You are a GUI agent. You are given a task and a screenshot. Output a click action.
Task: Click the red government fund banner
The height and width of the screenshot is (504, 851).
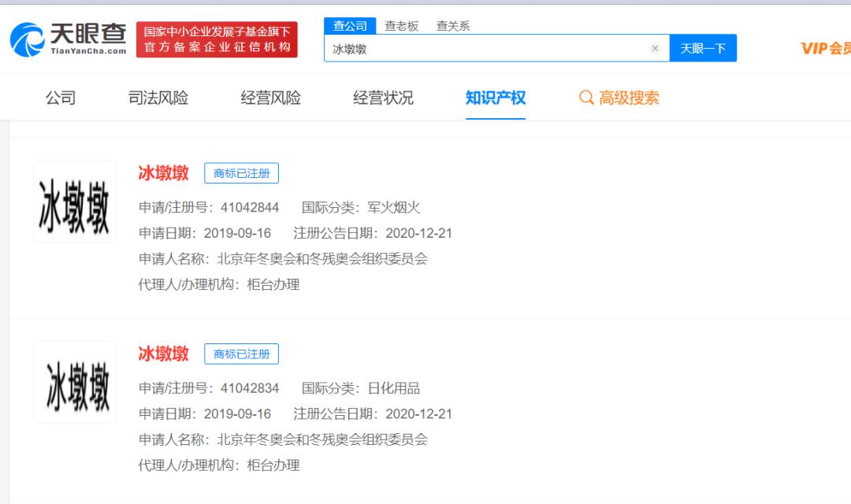coord(217,39)
